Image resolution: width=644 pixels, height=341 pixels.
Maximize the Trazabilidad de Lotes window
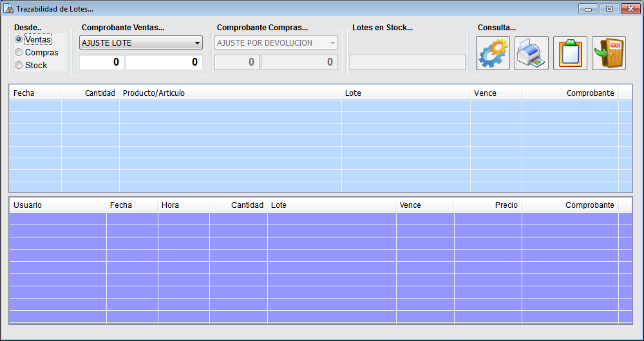pyautogui.click(x=609, y=8)
